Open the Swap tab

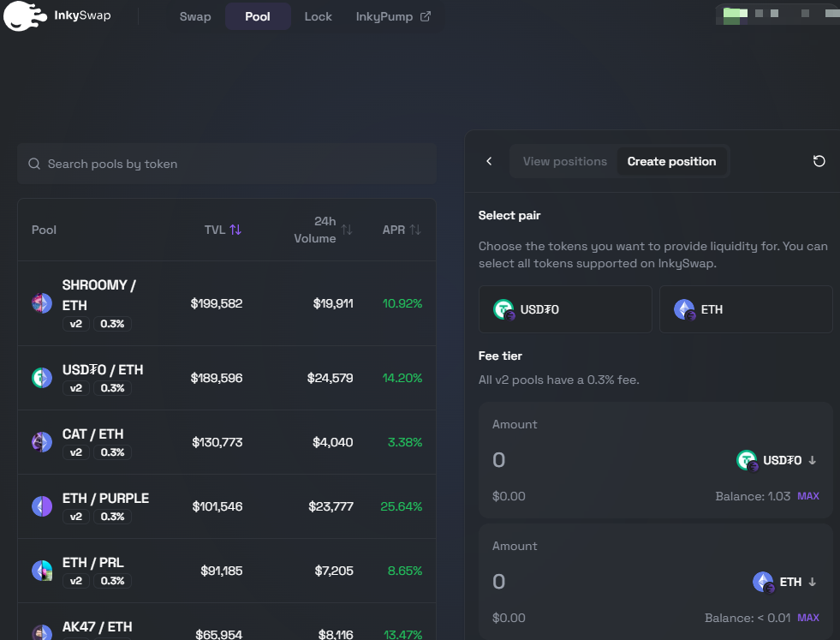195,16
